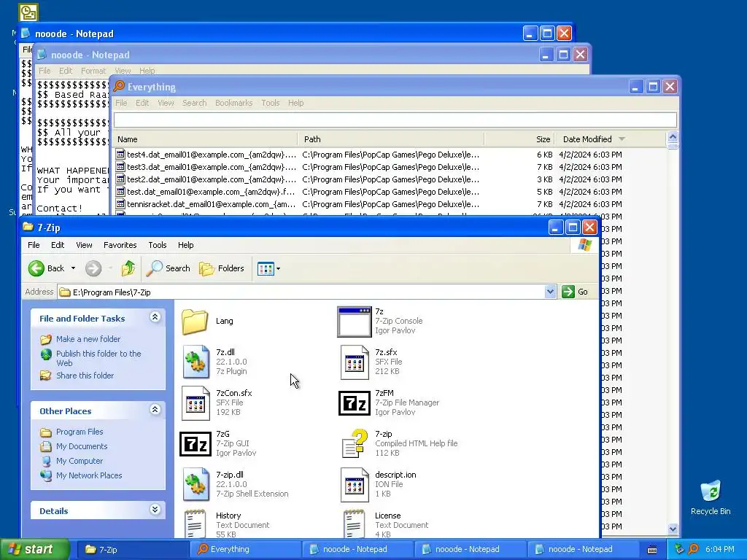Click Everything scrollbar up arrow
This screenshot has height=560, width=747.
(x=673, y=137)
